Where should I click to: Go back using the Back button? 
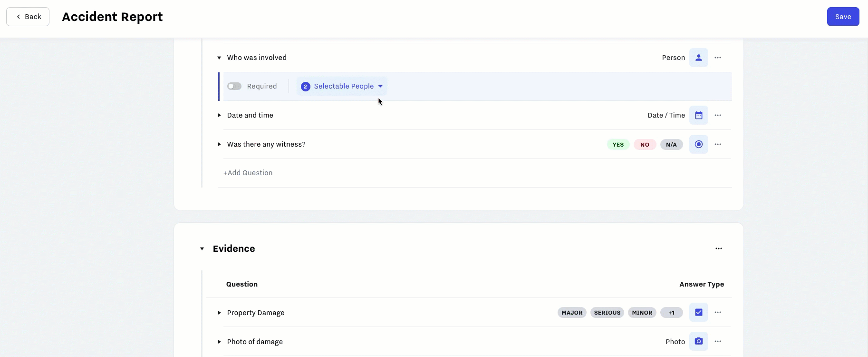tap(28, 17)
